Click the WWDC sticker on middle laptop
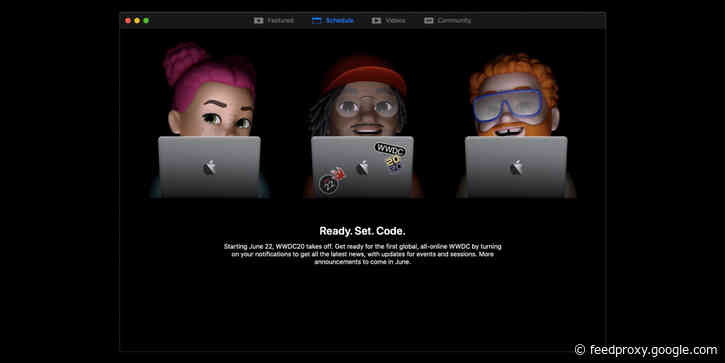 pos(391,149)
